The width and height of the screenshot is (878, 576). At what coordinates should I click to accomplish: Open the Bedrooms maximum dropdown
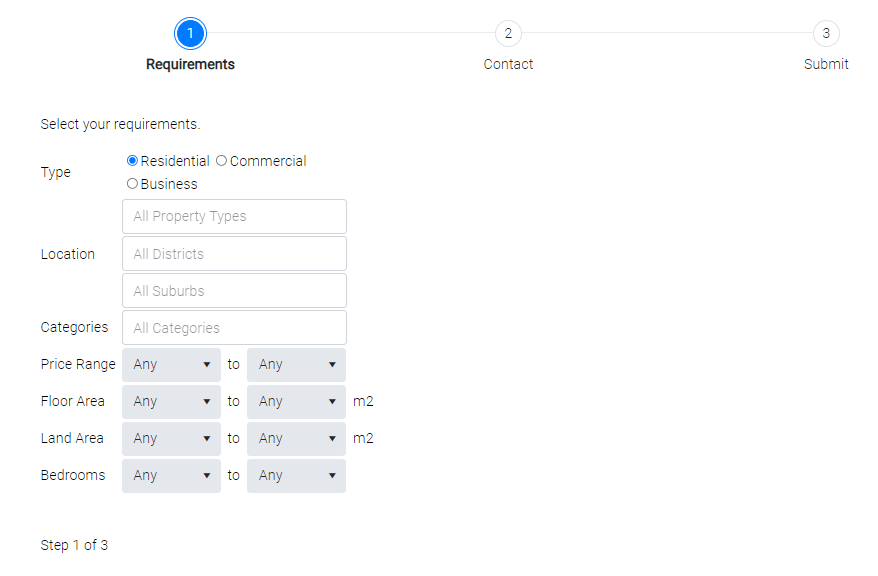[296, 475]
